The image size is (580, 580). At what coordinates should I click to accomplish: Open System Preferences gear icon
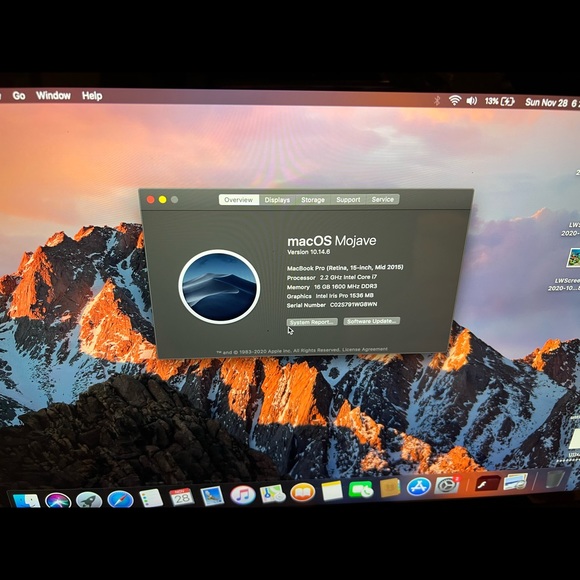(x=447, y=485)
